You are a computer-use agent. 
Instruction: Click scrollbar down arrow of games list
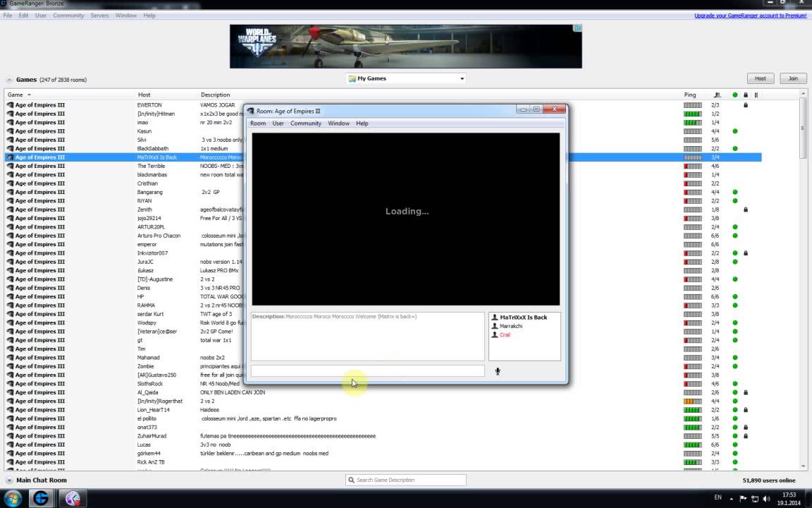pos(804,466)
